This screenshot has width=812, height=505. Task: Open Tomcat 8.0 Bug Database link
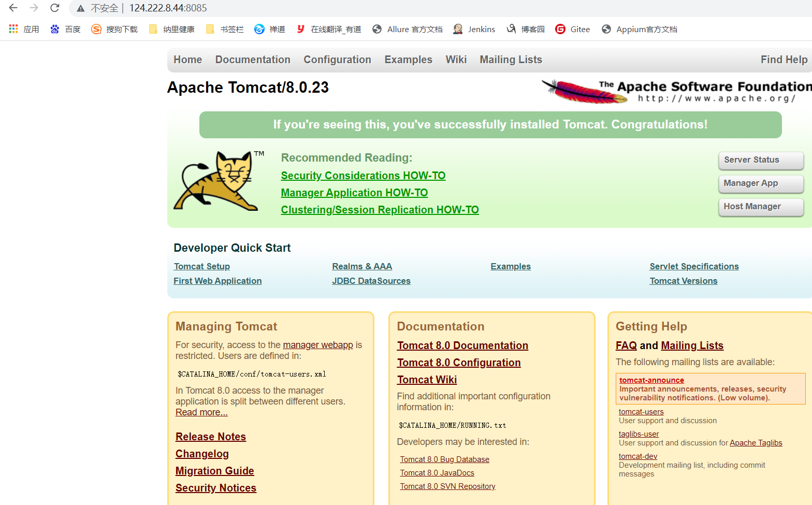(x=444, y=459)
